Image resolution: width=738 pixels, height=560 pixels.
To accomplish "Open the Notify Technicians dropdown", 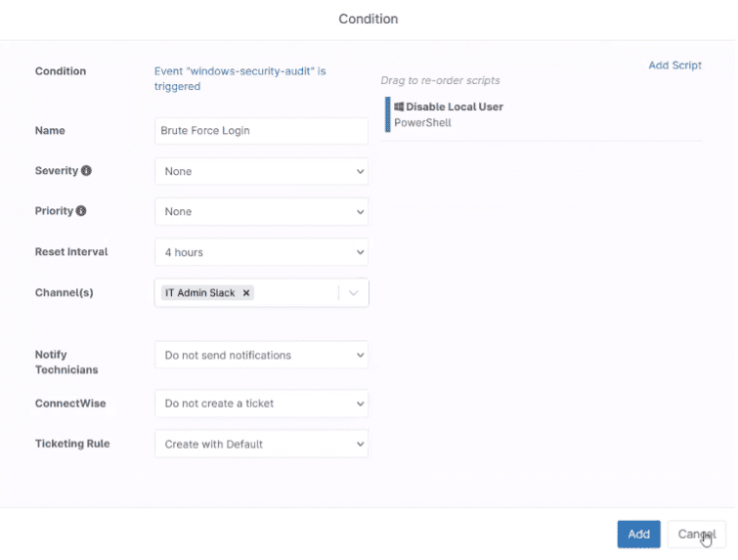I will coord(262,355).
